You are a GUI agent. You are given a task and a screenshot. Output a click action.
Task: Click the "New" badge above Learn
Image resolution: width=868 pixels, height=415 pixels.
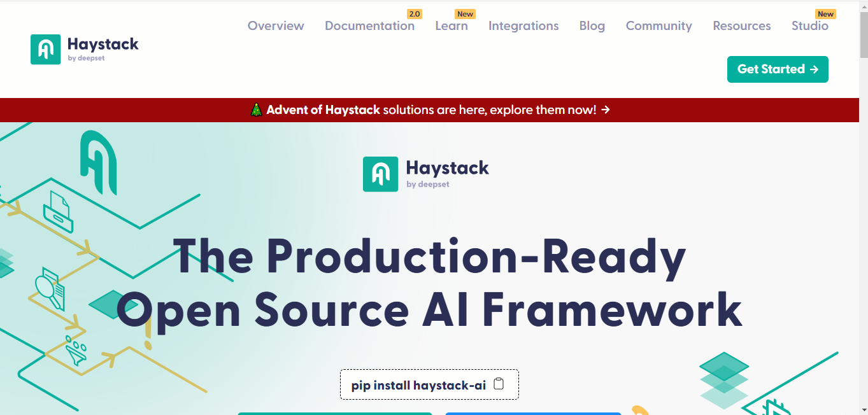click(x=465, y=14)
